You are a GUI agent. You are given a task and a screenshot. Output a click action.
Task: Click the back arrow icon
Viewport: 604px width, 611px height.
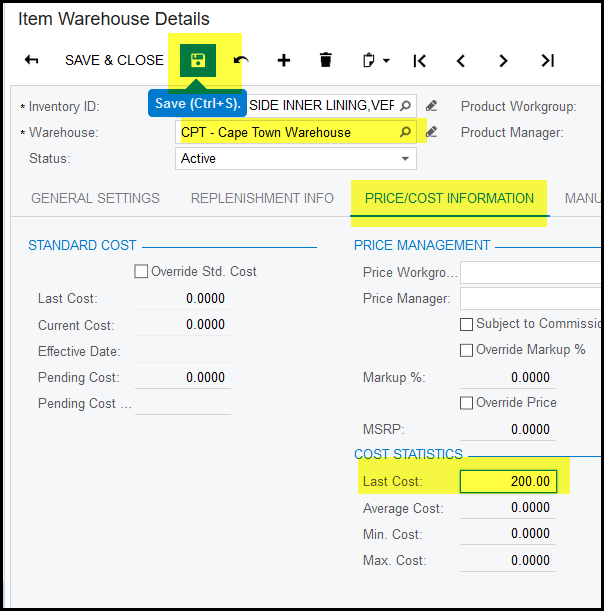[x=32, y=60]
